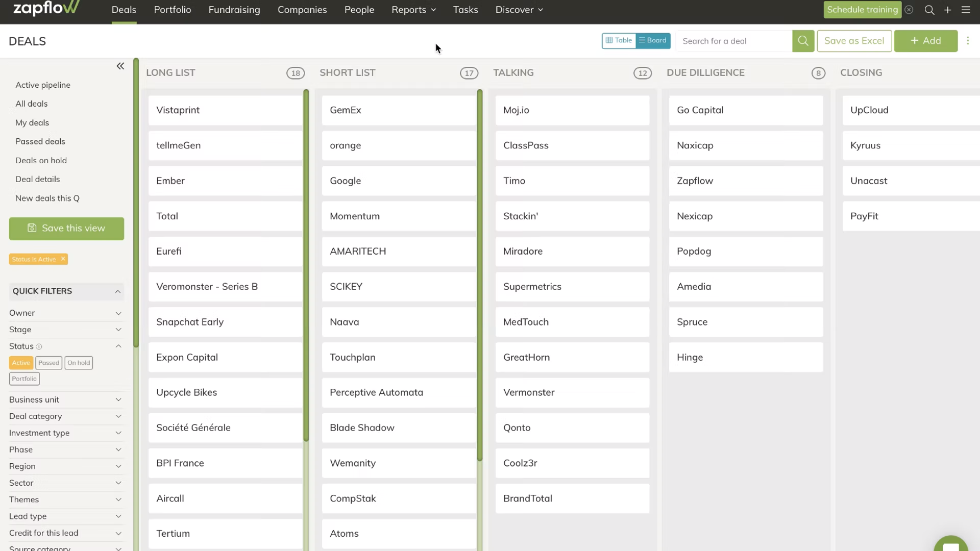Open the PayFit deal card
This screenshot has height=551, width=980.
[x=911, y=216]
